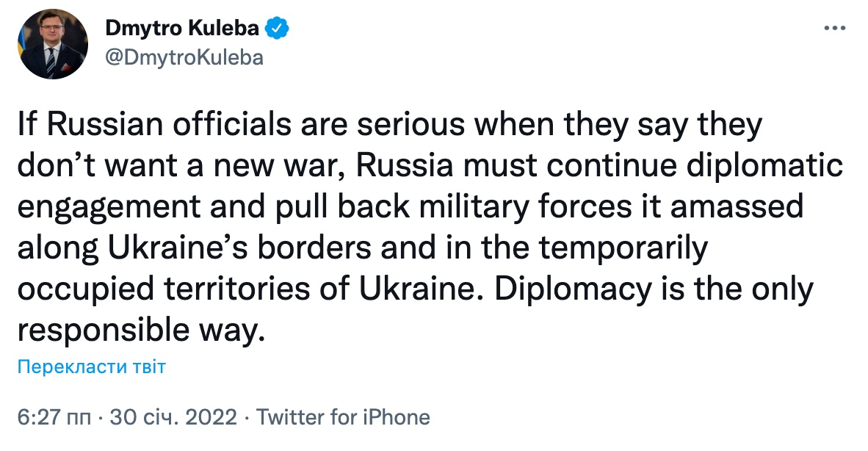This screenshot has width=868, height=451.
Task: Click the Перекласти твіт translate link
Action: [92, 367]
